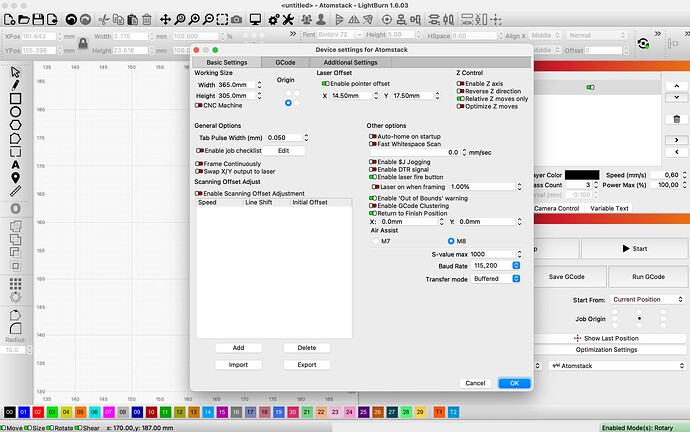Select the Draw Rectangle tool in left toolbar
Image resolution: width=690 pixels, height=432 pixels.
(x=15, y=99)
